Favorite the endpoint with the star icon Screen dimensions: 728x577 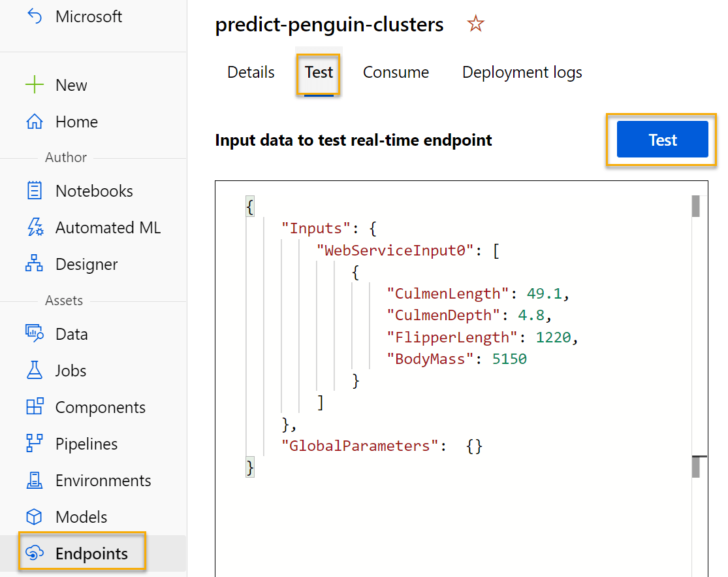[x=475, y=25]
